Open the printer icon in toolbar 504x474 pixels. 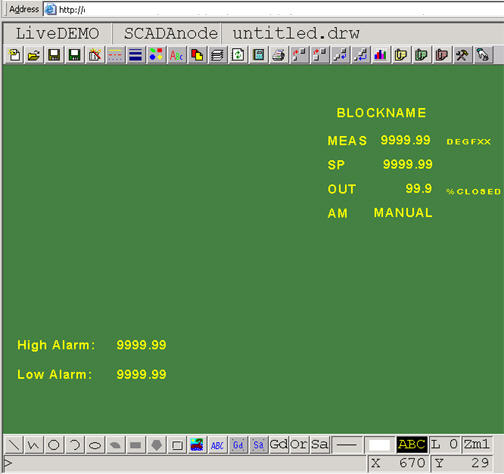click(x=279, y=55)
